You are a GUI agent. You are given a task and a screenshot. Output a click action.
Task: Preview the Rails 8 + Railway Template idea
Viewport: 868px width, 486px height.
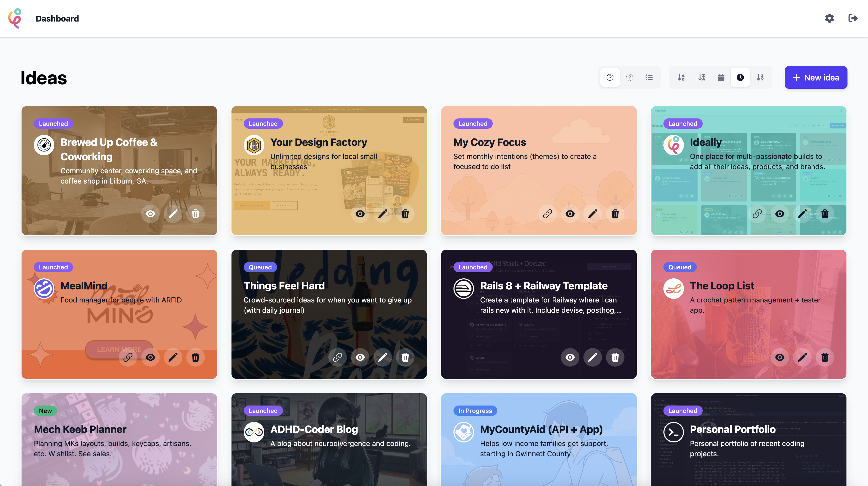570,357
